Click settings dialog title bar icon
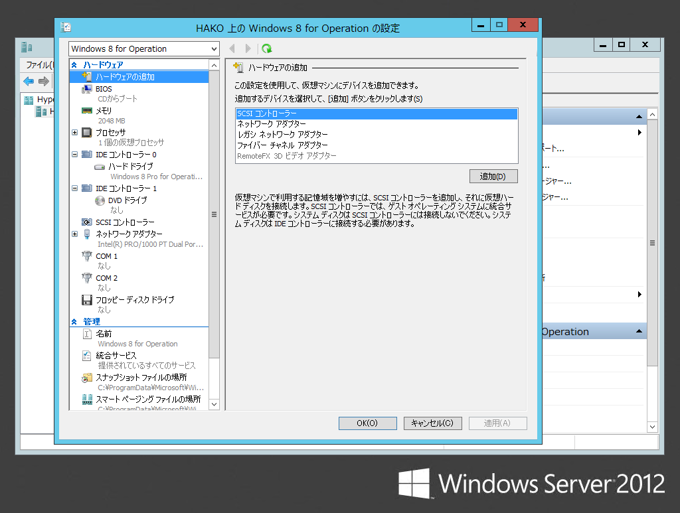 coord(66,28)
